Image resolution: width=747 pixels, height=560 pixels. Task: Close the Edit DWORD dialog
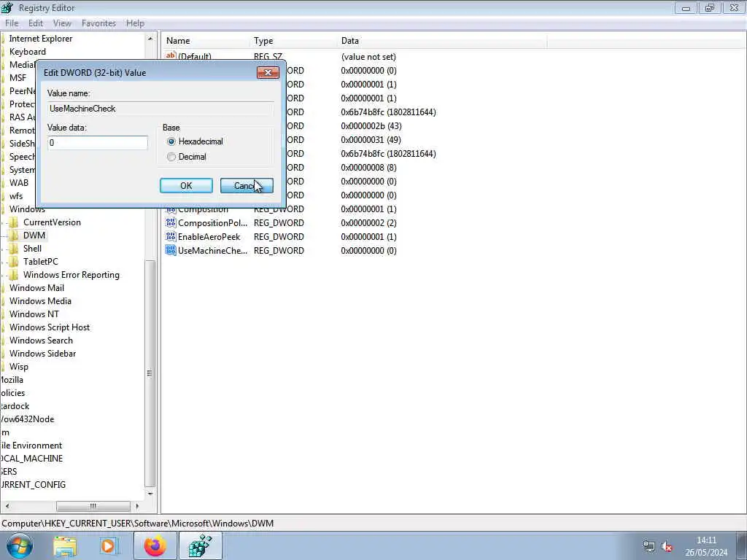point(268,72)
